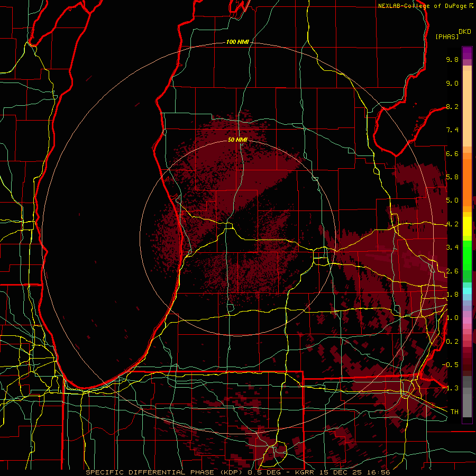Select the 2.6 scale label
This screenshot has width=476, height=476.
click(452, 271)
